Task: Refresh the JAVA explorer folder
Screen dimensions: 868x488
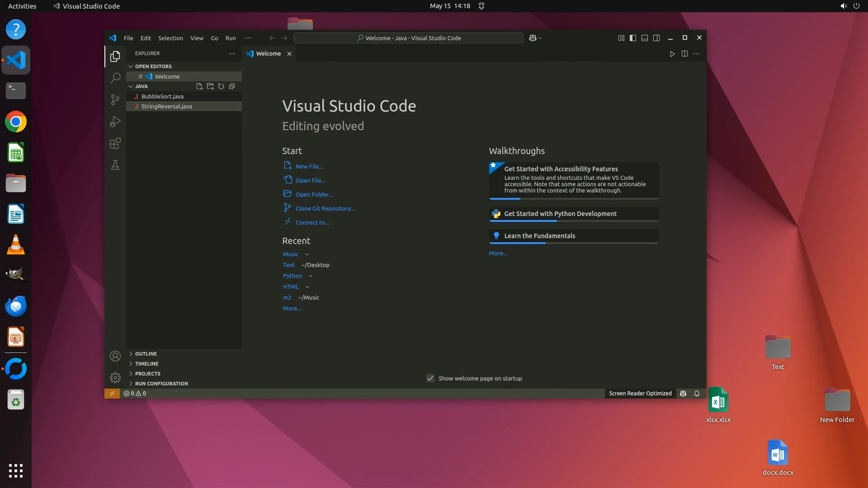Action: (221, 86)
